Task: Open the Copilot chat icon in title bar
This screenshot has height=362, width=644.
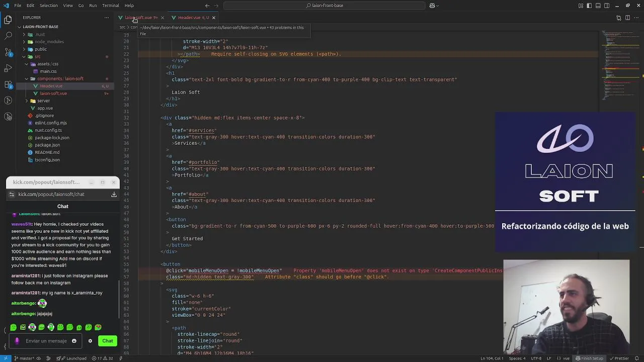Action: click(x=432, y=6)
